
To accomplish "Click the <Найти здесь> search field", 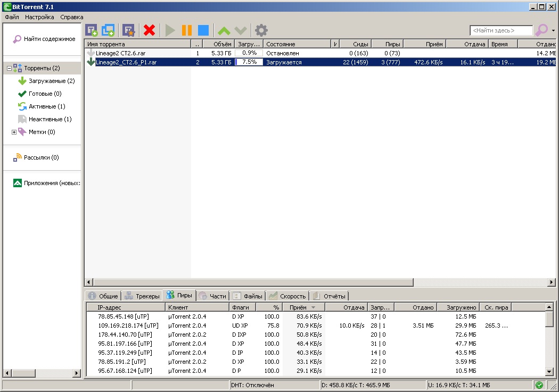I will 501,31.
